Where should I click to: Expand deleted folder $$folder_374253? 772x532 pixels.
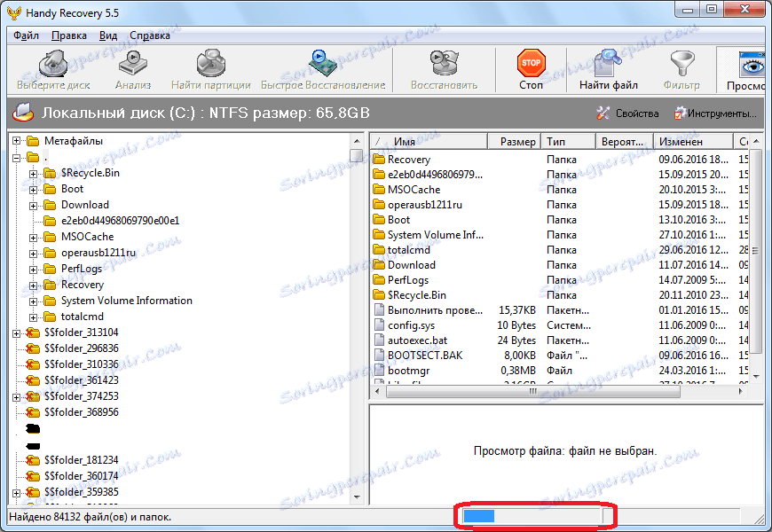point(16,396)
